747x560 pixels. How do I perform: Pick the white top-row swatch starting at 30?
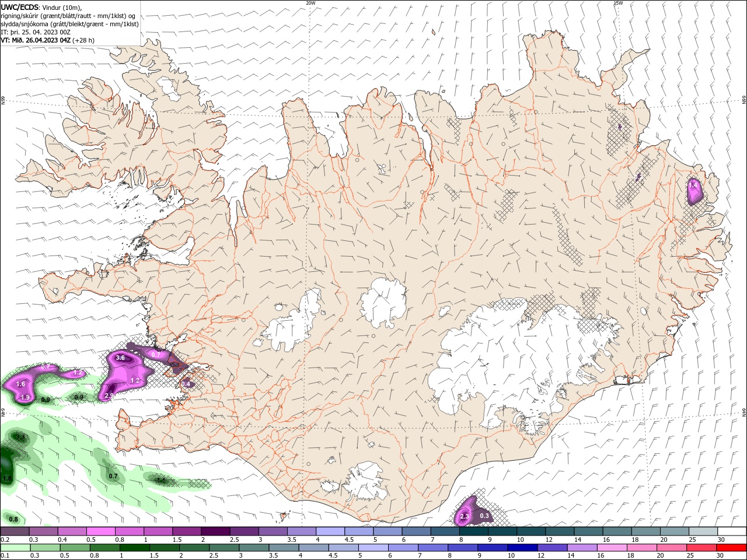[x=732, y=531]
